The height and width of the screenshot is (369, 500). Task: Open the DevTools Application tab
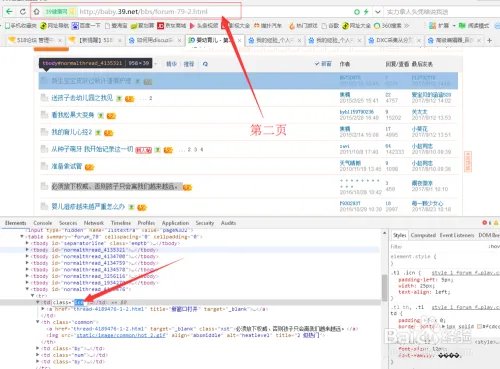tap(175, 223)
